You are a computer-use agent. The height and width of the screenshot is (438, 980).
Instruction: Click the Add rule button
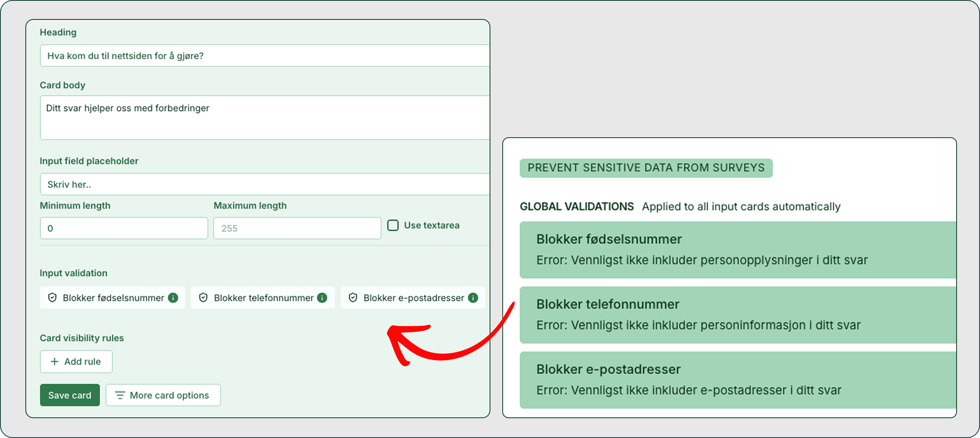click(76, 361)
